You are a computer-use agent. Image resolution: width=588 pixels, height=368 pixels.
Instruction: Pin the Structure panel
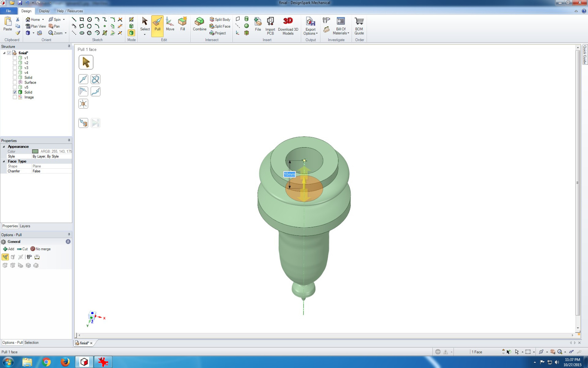tap(69, 46)
